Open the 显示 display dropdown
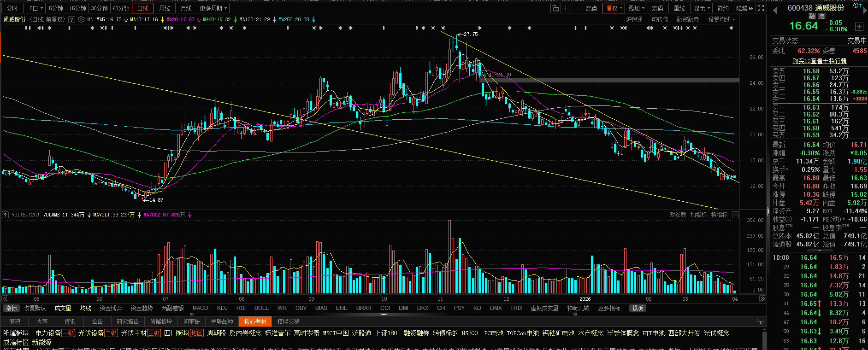The width and height of the screenshot is (868, 350). 702,8
